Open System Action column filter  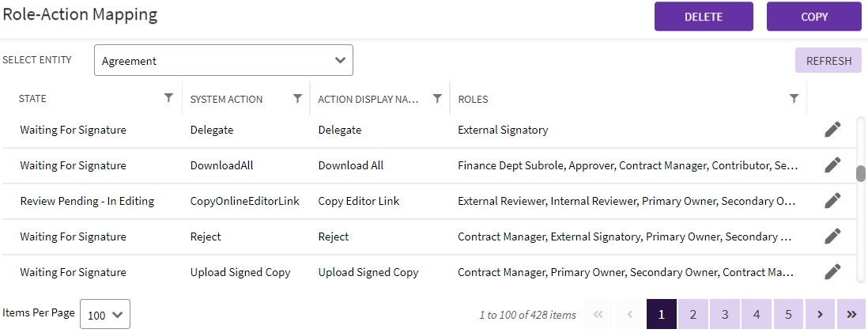pos(297,99)
